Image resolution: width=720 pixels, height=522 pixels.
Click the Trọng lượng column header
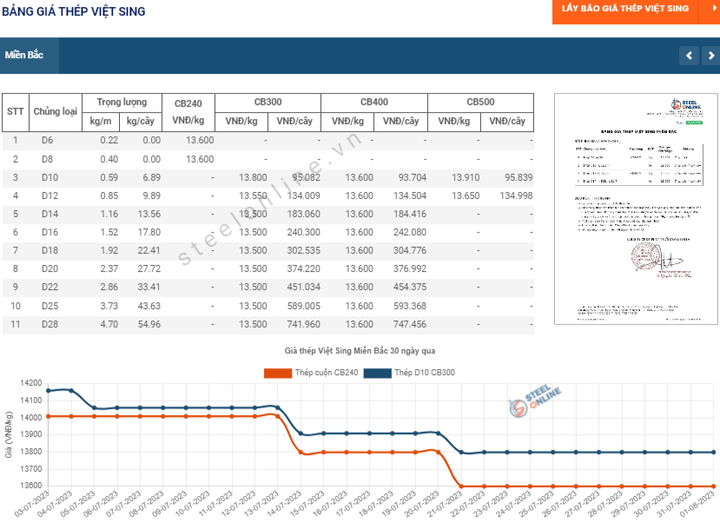(x=122, y=102)
